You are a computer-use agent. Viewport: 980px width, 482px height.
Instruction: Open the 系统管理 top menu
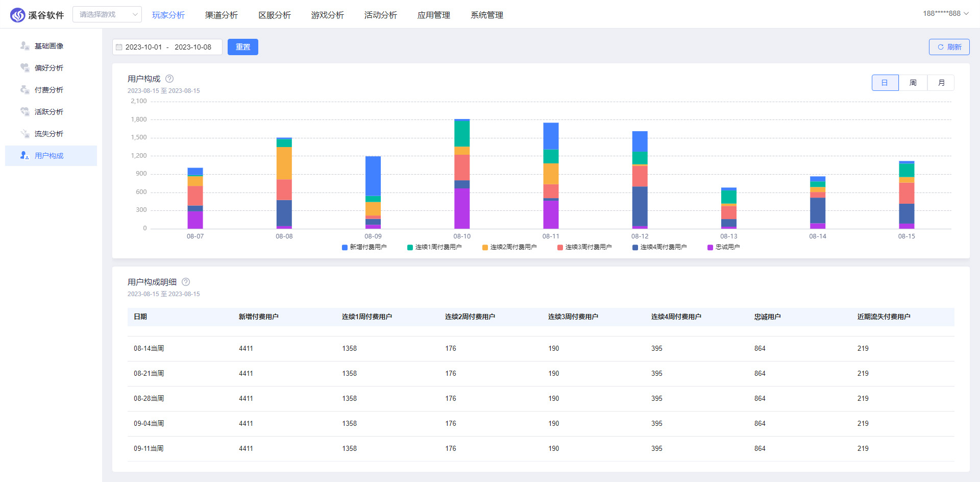[x=487, y=15]
